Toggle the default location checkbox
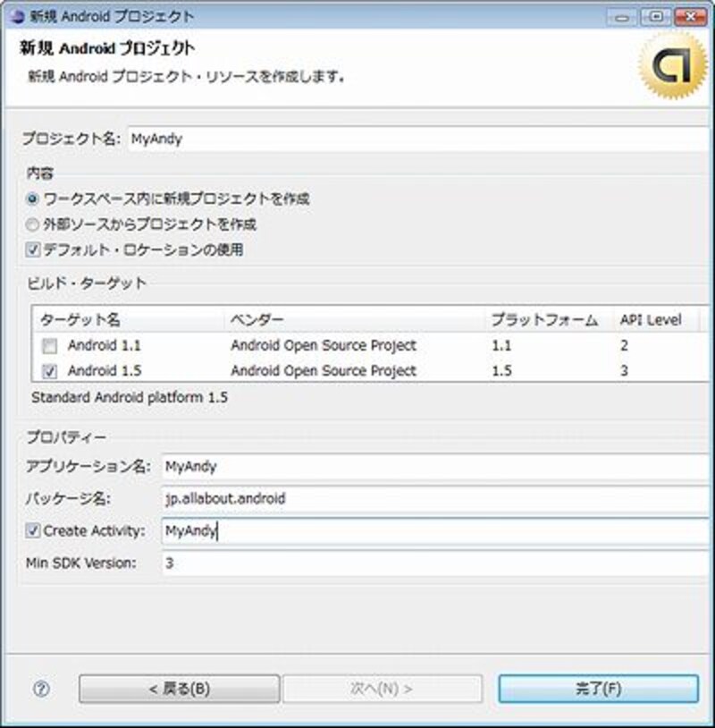 tap(32, 250)
